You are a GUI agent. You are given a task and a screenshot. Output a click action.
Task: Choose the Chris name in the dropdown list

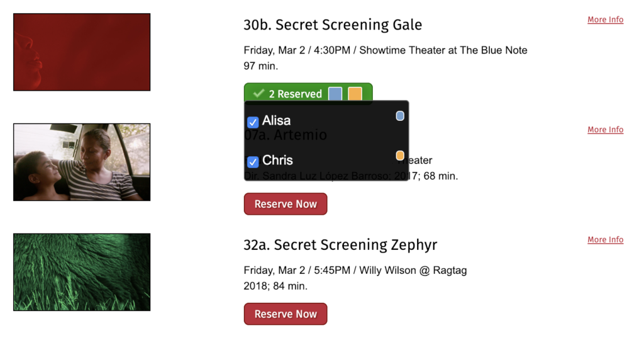coord(277,160)
